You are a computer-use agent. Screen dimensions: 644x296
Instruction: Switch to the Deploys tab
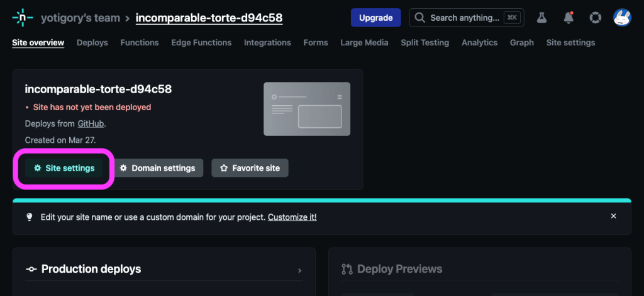[92, 43]
